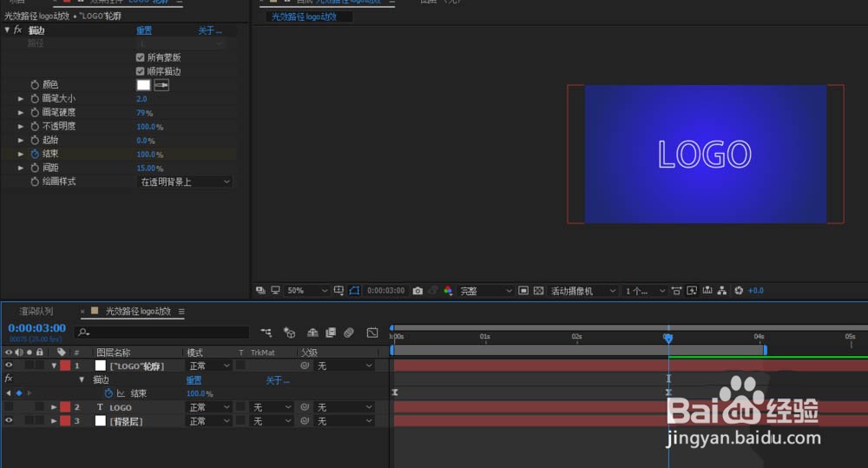Select the 光效路径 logo动效 timeline tab

[138, 311]
